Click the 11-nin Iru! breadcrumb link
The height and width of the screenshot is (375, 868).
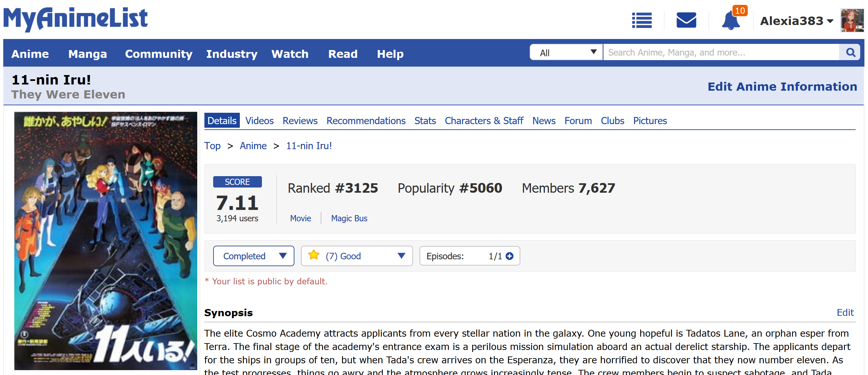click(309, 146)
